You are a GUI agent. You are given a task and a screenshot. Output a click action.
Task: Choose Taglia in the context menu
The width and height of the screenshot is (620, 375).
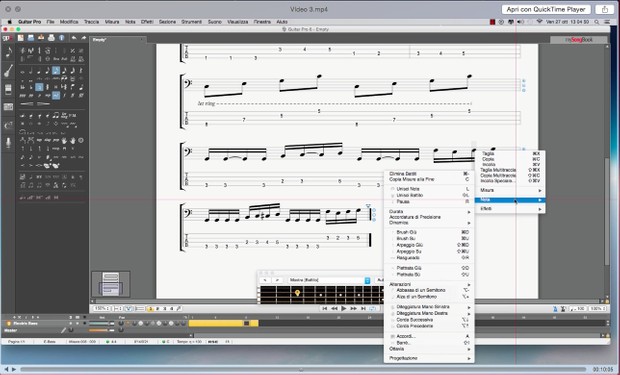coord(510,153)
